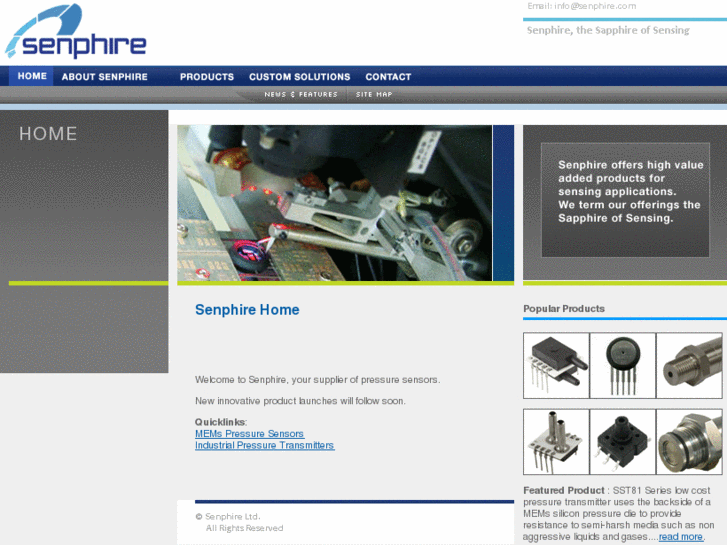Click the Featured Product label
The width and height of the screenshot is (727, 545).
[x=564, y=490]
